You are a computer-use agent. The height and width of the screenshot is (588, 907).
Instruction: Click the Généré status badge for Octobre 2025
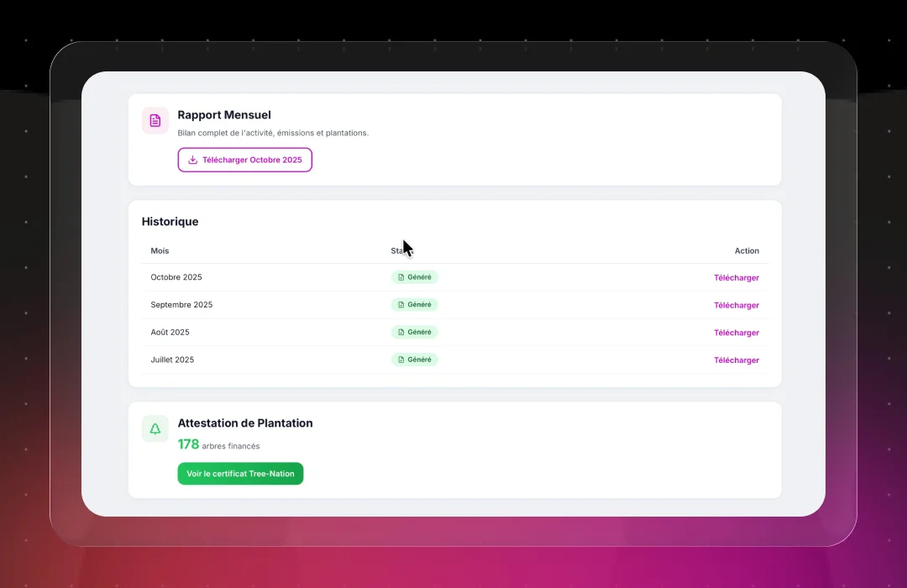[x=414, y=277]
